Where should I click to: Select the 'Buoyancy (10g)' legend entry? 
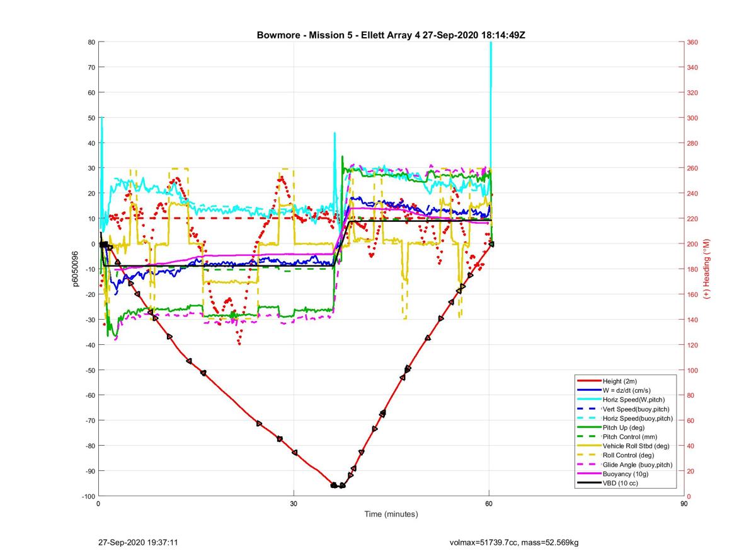point(625,474)
